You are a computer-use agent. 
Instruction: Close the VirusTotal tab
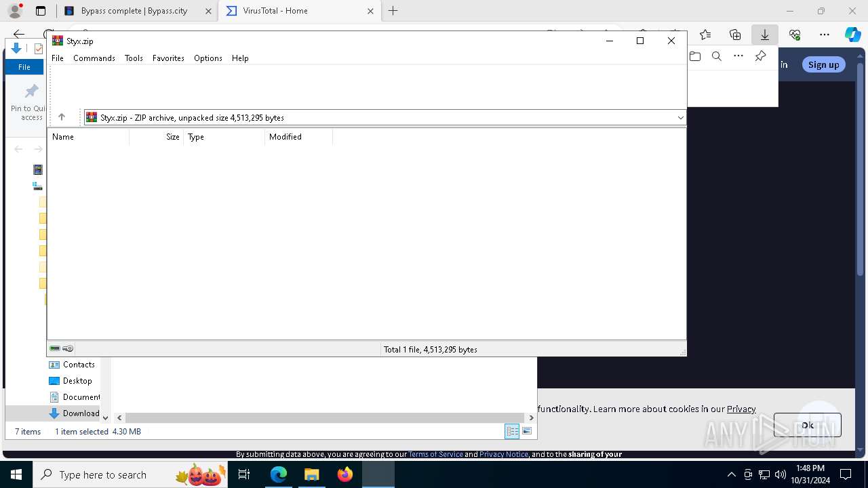click(x=370, y=11)
